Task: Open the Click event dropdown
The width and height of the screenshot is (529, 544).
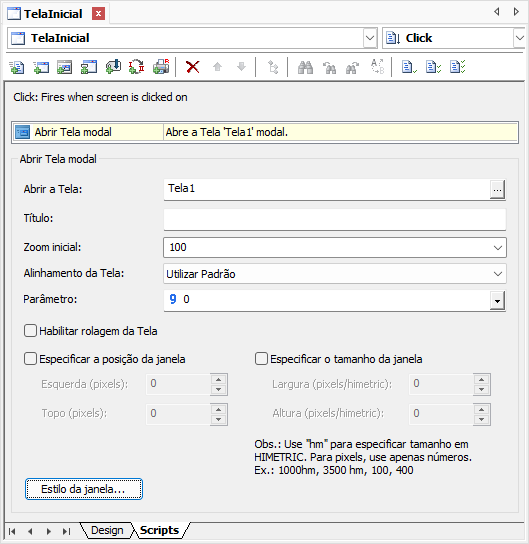Action: tap(519, 38)
